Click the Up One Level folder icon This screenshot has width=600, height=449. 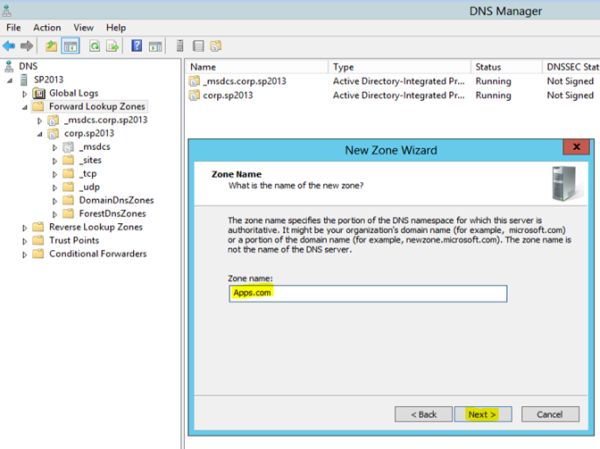pyautogui.click(x=51, y=46)
